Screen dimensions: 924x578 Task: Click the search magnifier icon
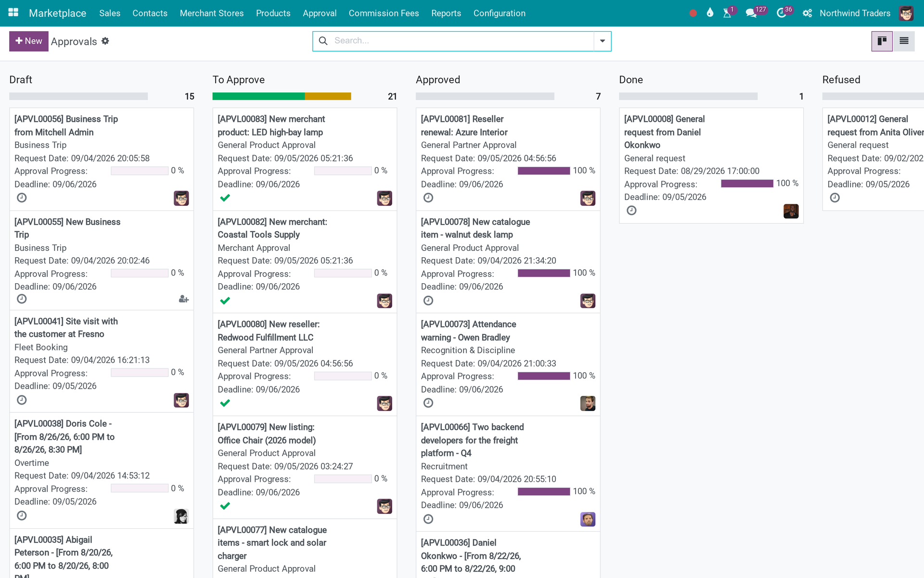click(x=323, y=41)
